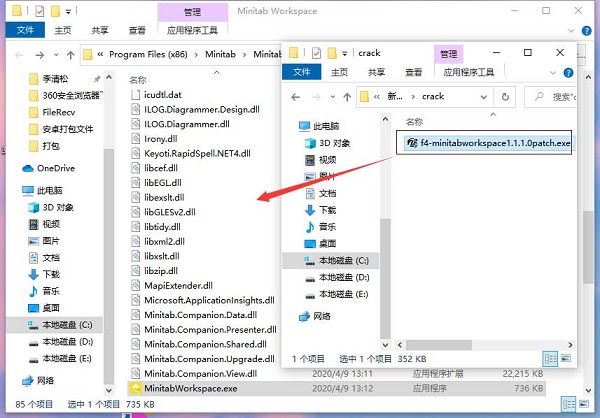Click Minitab folder in address breadcrumb
The width and height of the screenshot is (600, 418).
tap(220, 54)
